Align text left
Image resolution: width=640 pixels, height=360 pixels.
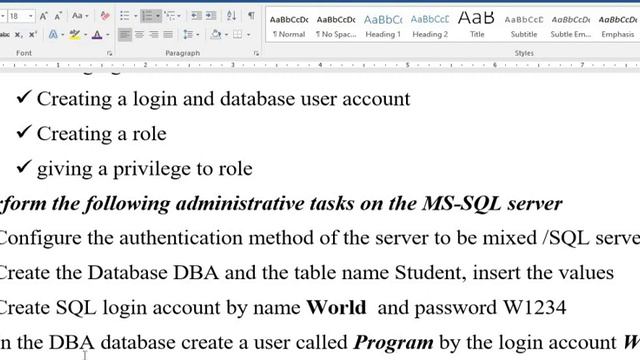(125, 35)
